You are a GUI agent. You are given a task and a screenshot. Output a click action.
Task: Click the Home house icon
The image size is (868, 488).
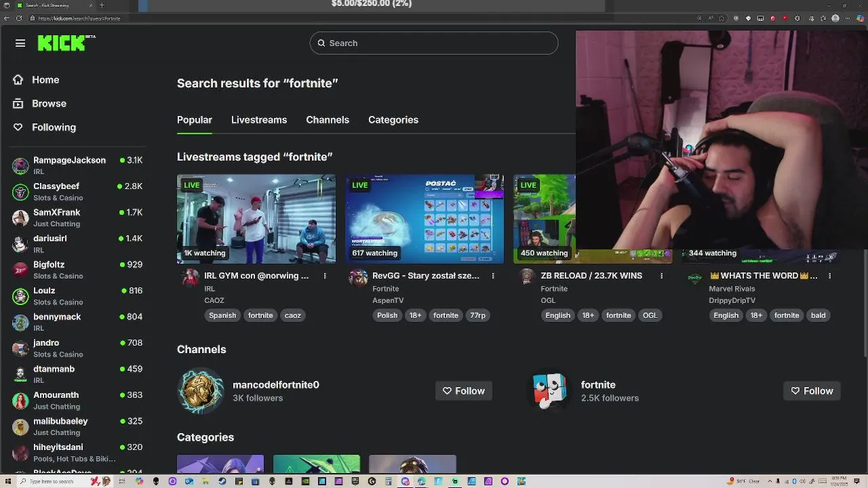[x=18, y=80]
